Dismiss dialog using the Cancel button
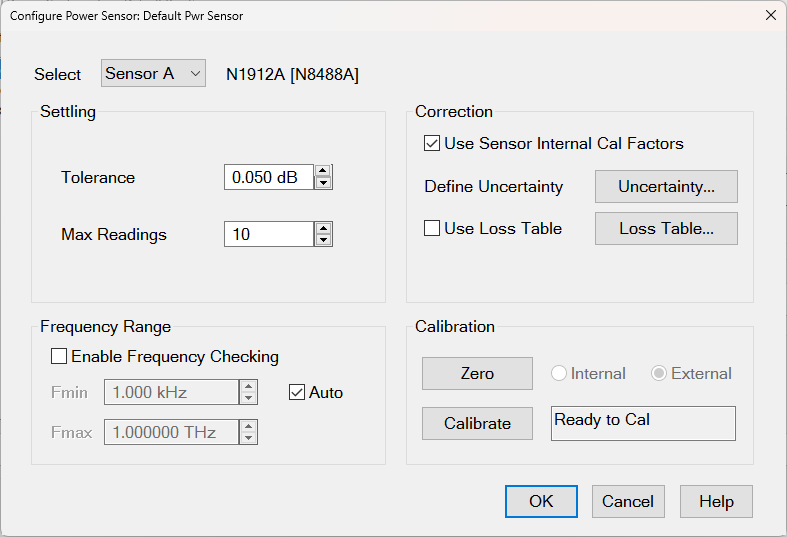Viewport: 787px width, 537px height. click(x=628, y=501)
